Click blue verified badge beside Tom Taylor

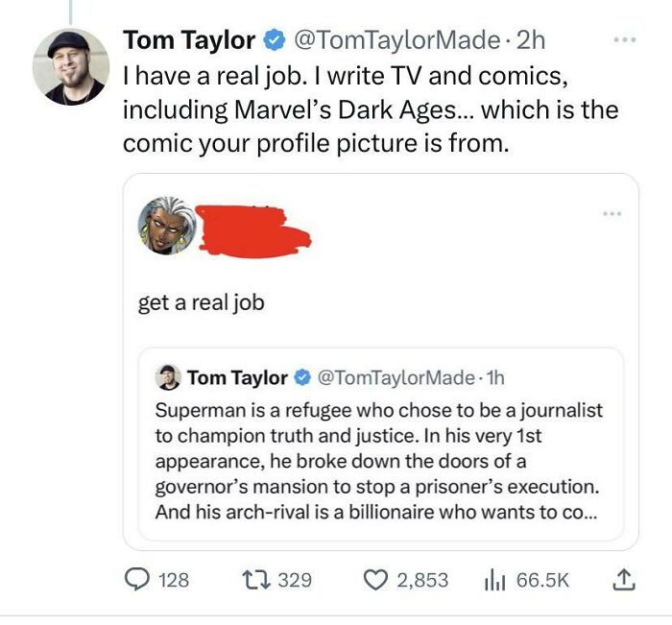(273, 40)
